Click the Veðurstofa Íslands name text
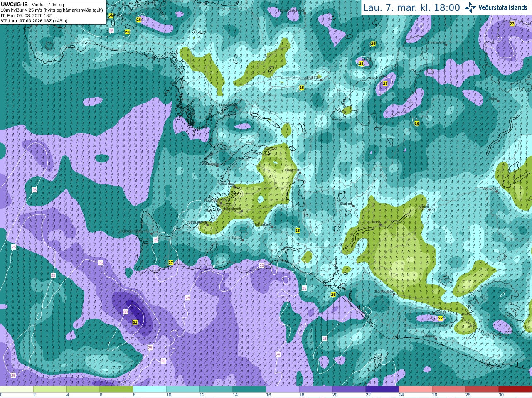Screen dimensions: 532x398 502,7
